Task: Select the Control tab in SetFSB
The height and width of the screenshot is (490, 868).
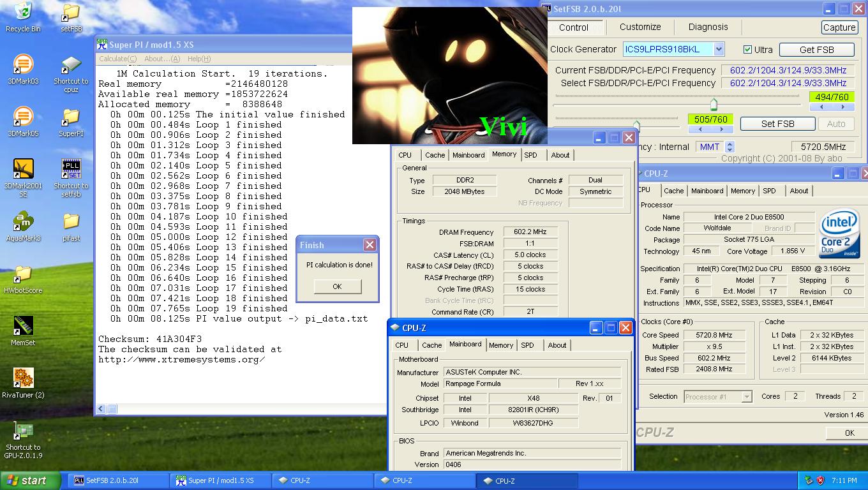Action: tap(574, 27)
